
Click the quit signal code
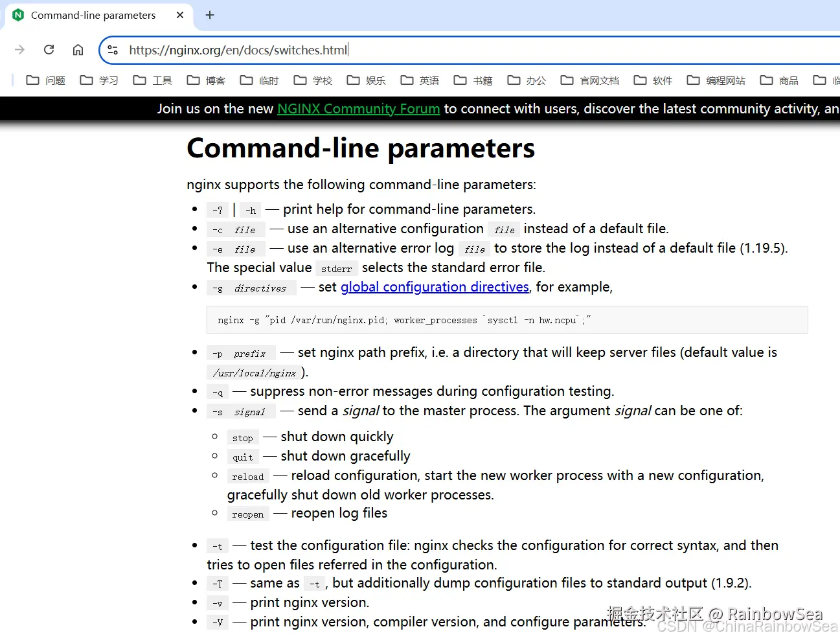(243, 457)
